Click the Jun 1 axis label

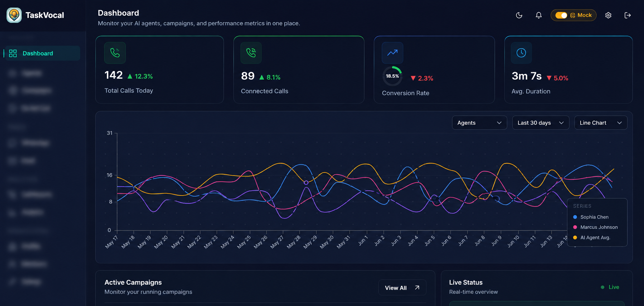[x=363, y=240]
